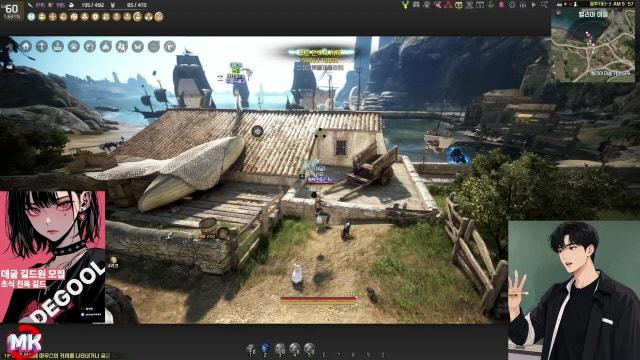This screenshot has height=360, width=640.
Task: Click the last gold buff icon in row
Action: (159, 16)
